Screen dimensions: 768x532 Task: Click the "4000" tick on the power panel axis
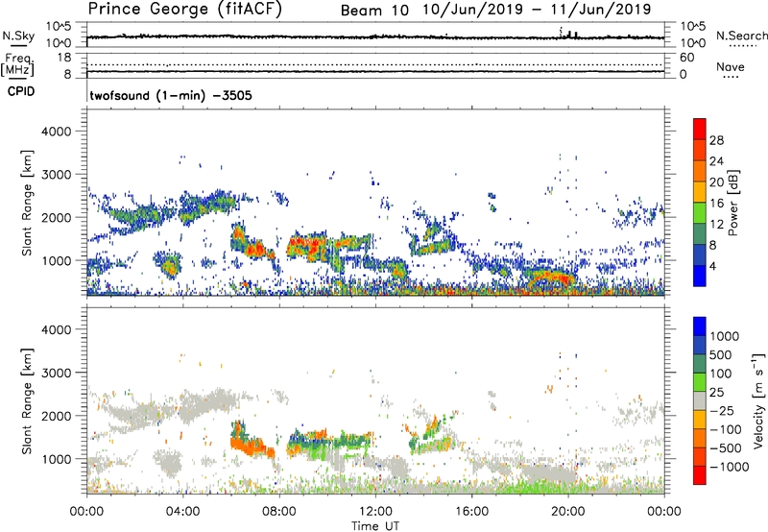click(x=56, y=132)
